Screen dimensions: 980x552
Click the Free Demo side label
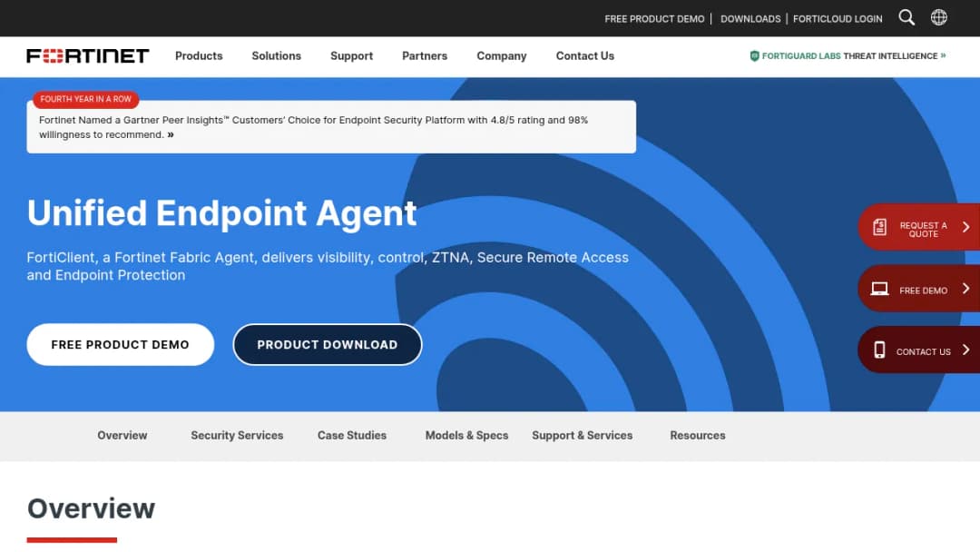(x=923, y=290)
